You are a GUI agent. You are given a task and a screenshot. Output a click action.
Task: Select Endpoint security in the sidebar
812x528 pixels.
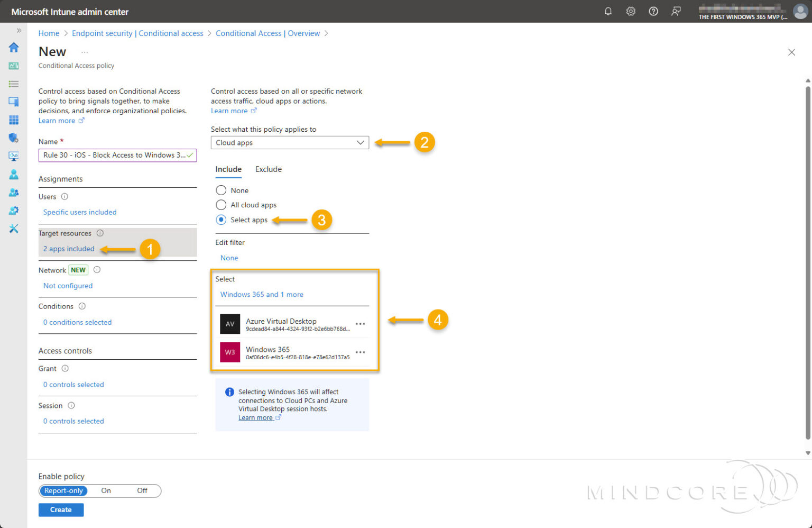tap(14, 138)
